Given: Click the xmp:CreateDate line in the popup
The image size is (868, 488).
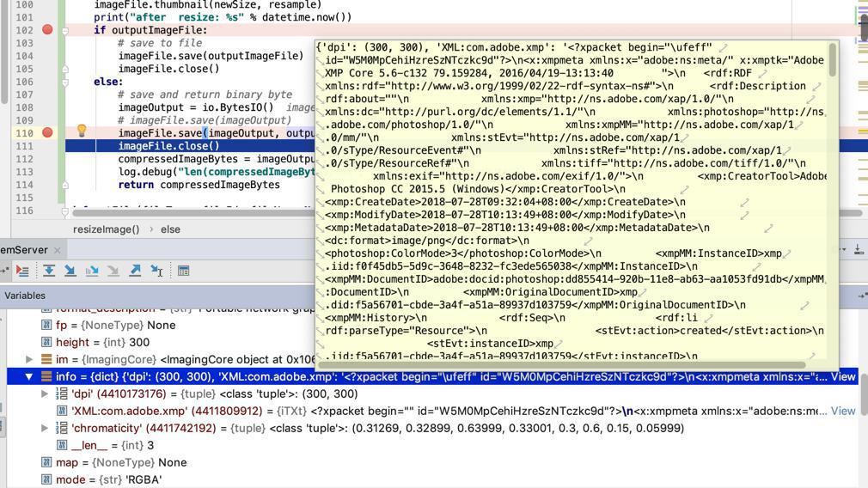Looking at the screenshot, I should coord(504,202).
